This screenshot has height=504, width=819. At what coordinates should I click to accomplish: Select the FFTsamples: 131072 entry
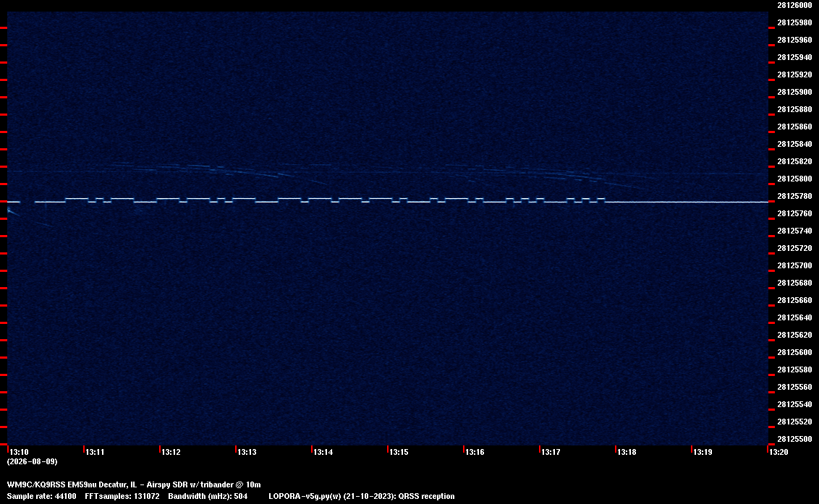click(x=122, y=496)
